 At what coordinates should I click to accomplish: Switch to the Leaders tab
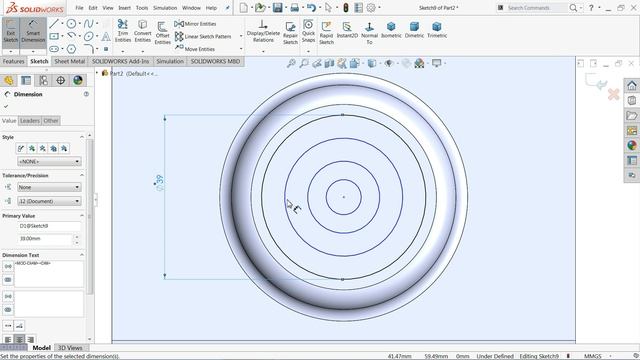pyautogui.click(x=30, y=121)
